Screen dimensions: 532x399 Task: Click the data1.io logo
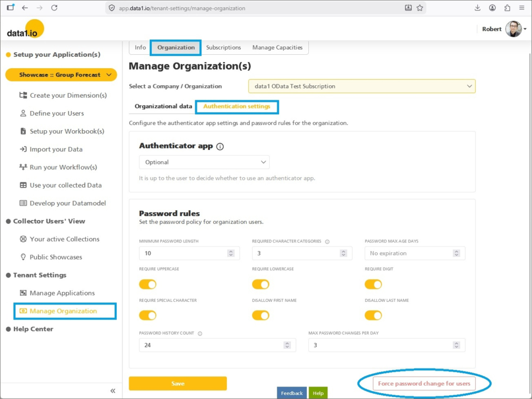click(25, 29)
